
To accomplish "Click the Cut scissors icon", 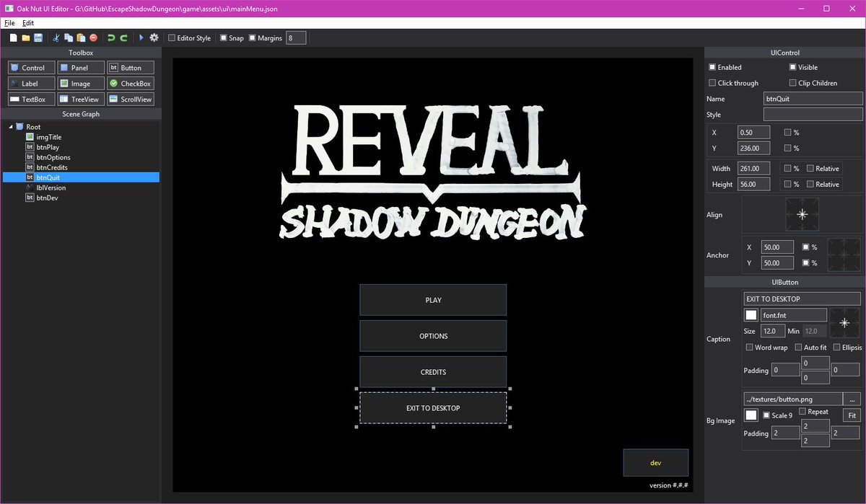I will click(x=56, y=37).
